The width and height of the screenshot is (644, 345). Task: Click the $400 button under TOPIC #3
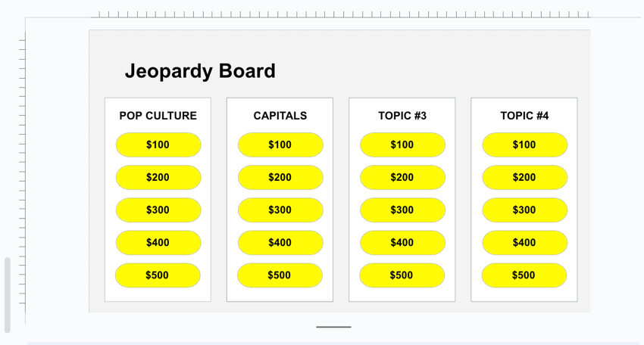tap(402, 242)
